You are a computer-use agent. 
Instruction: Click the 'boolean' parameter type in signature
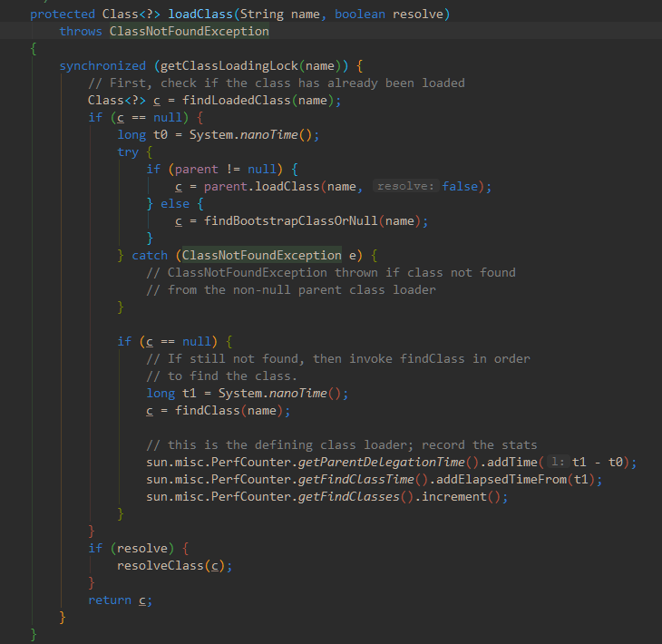pyautogui.click(x=360, y=15)
